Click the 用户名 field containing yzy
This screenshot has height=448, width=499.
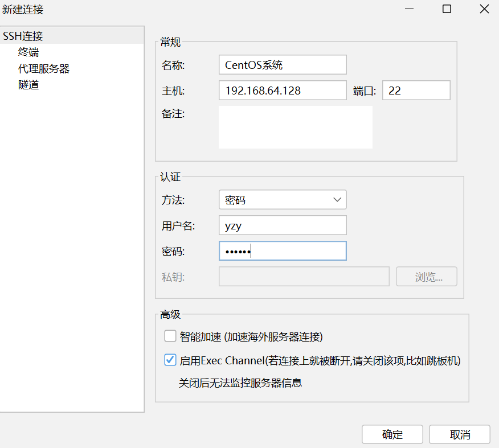point(283,225)
